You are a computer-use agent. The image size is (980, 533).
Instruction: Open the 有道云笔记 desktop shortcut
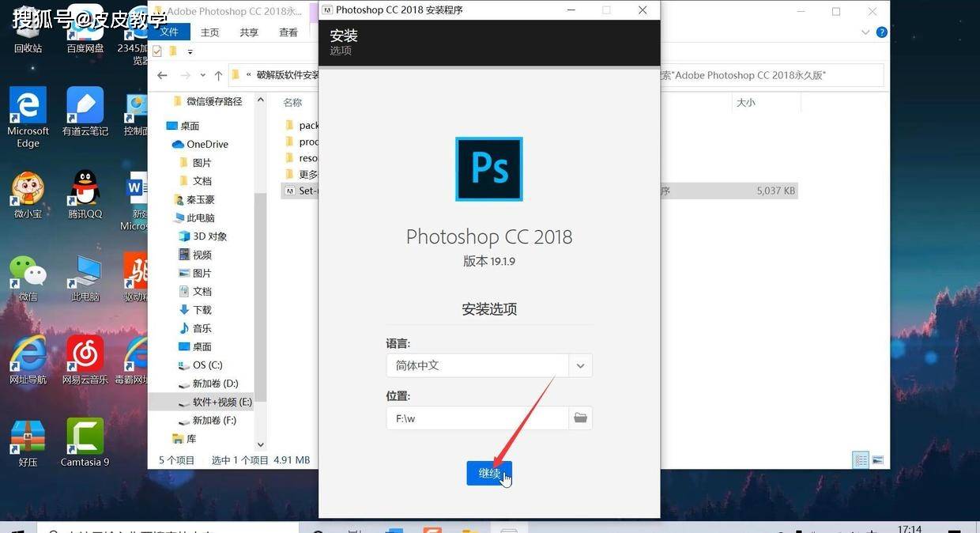click(x=85, y=112)
